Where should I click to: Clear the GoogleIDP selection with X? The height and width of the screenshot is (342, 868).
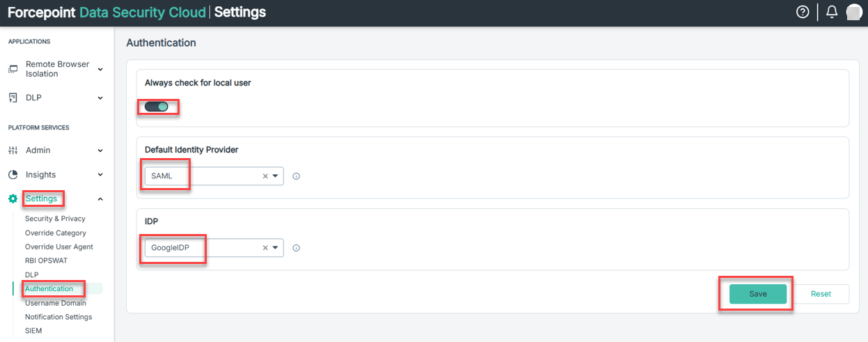click(265, 247)
